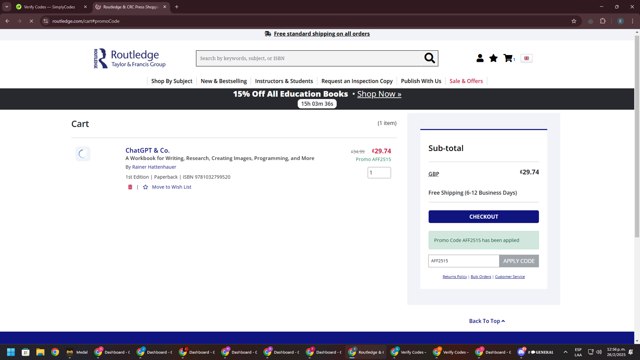Open Sale & Offers menu
The height and width of the screenshot is (360, 640).
point(466,81)
